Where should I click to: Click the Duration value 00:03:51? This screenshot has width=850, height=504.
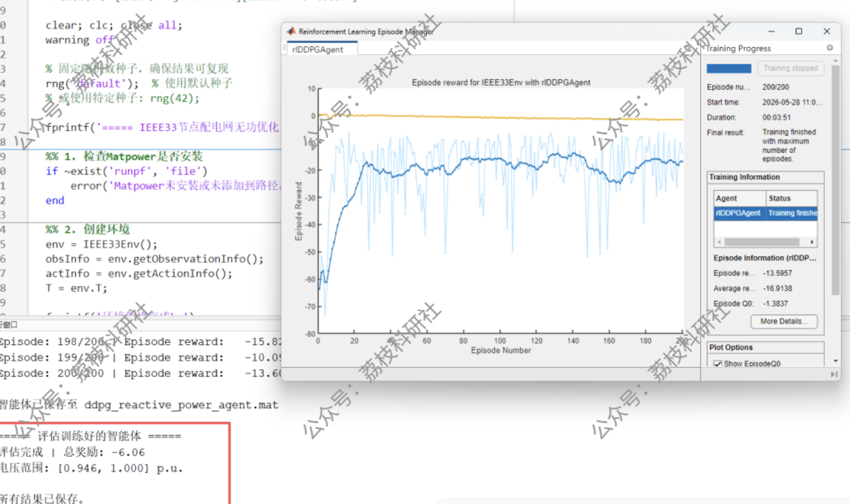point(776,117)
